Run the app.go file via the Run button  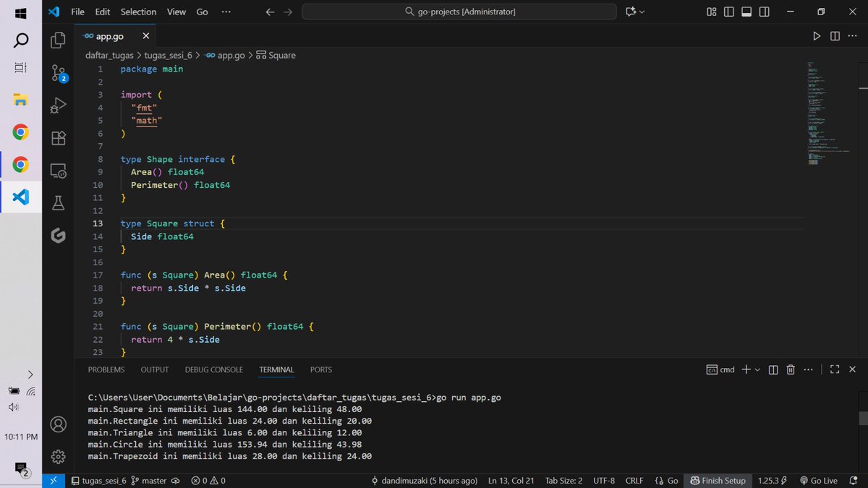[x=817, y=35]
